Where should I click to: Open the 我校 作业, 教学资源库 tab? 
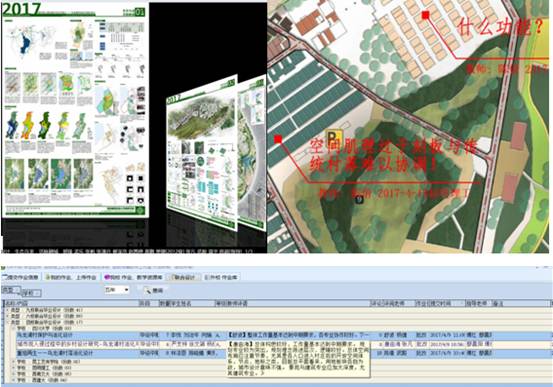[134, 277]
